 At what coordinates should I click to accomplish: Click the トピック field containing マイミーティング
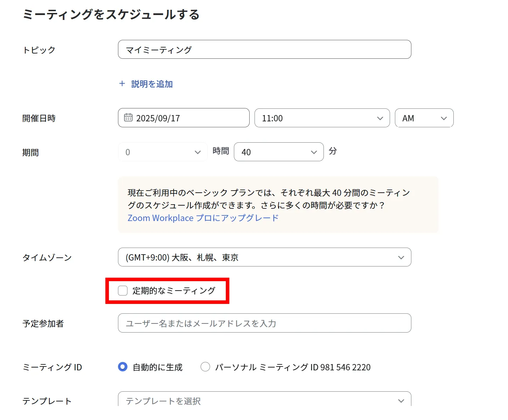[x=264, y=50]
